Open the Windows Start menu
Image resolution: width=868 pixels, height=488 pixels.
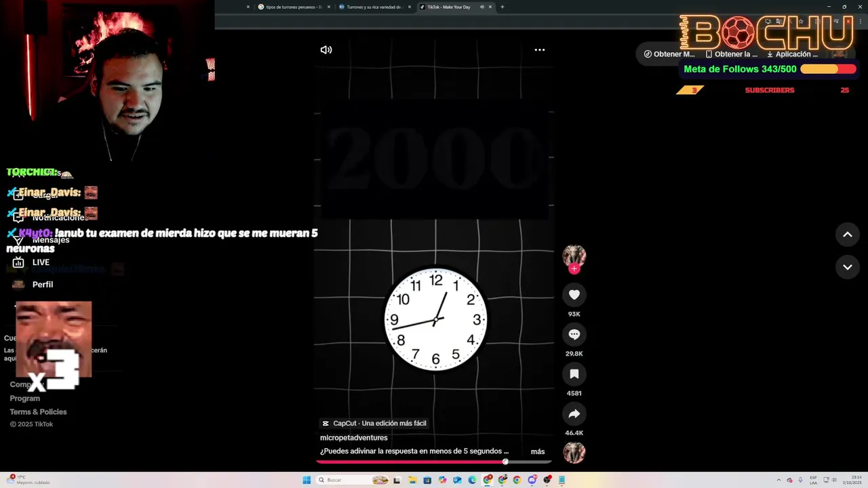point(307,480)
